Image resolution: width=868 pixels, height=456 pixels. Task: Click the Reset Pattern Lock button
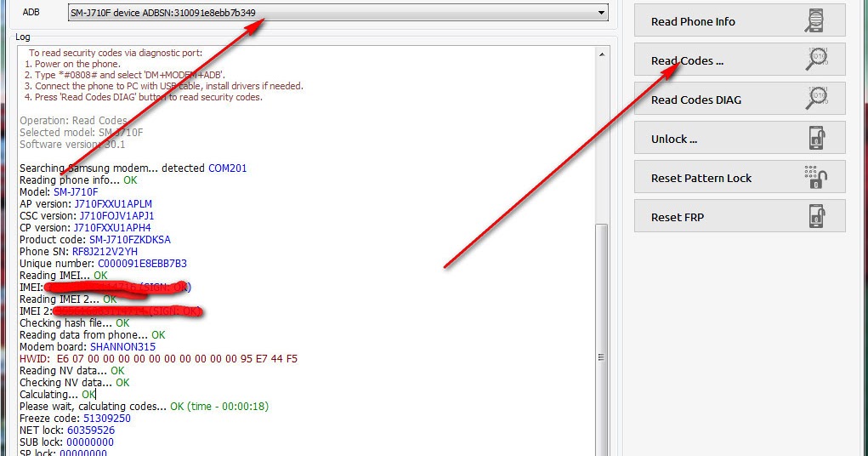(740, 177)
